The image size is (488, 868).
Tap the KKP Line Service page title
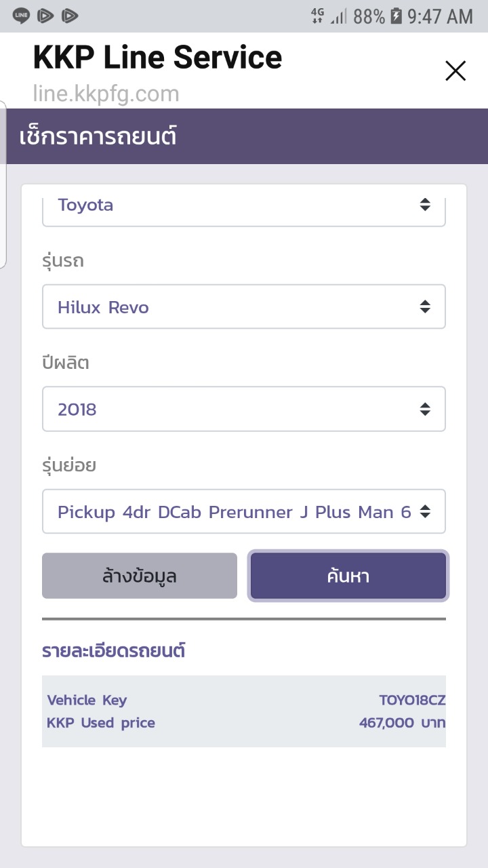pos(157,58)
